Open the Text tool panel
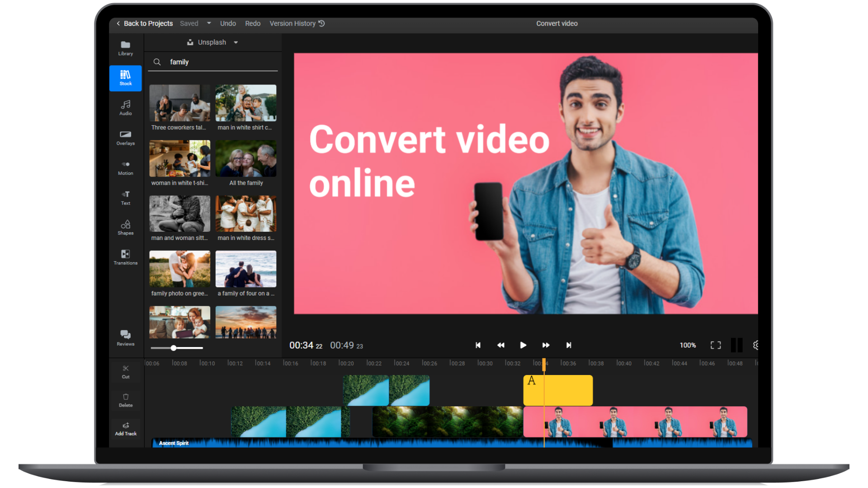 pyautogui.click(x=125, y=197)
